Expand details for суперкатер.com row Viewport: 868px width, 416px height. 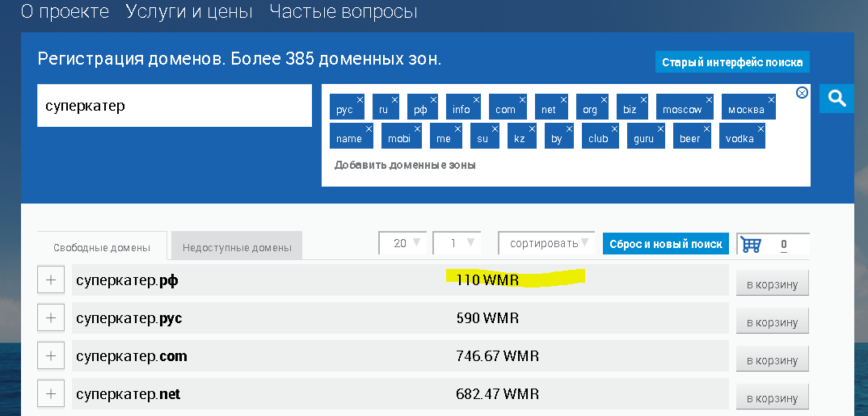pyautogui.click(x=51, y=355)
